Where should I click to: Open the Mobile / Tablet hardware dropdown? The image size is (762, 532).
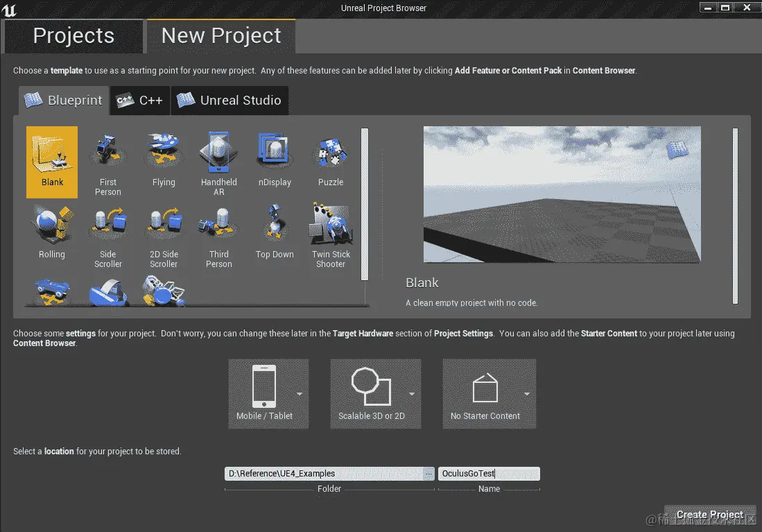(x=268, y=394)
